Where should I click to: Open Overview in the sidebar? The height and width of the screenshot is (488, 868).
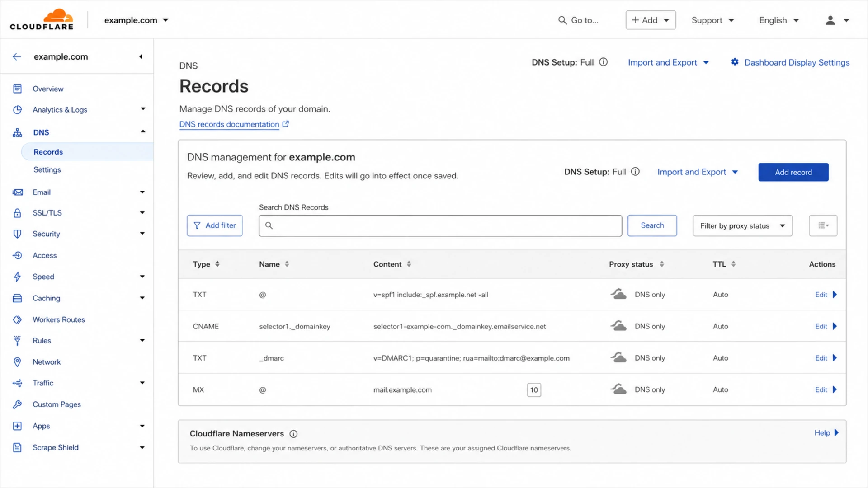(x=48, y=89)
